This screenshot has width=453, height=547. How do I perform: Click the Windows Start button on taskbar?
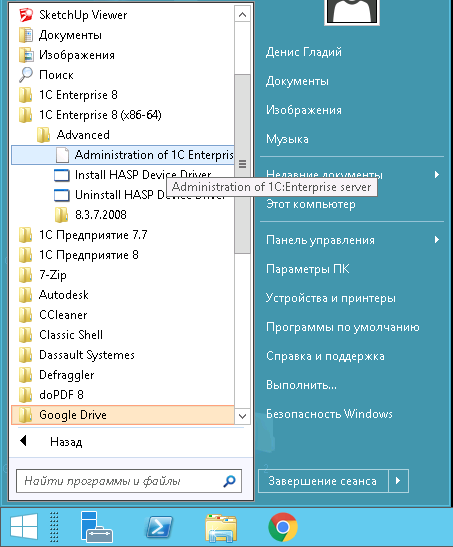pos(24,526)
